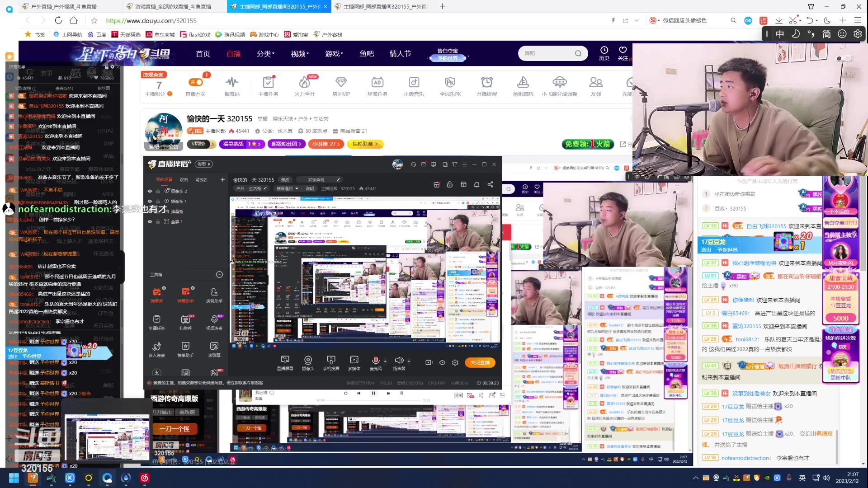Screen dimensions: 868x488
Task: Add 摄像头 camera source from bottom bar
Action: coord(308,363)
